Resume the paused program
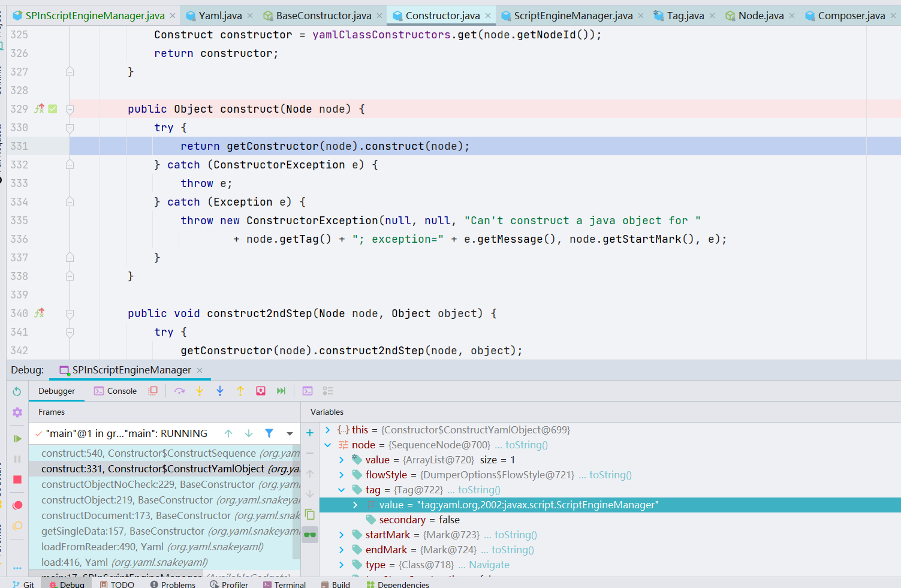 [17, 438]
